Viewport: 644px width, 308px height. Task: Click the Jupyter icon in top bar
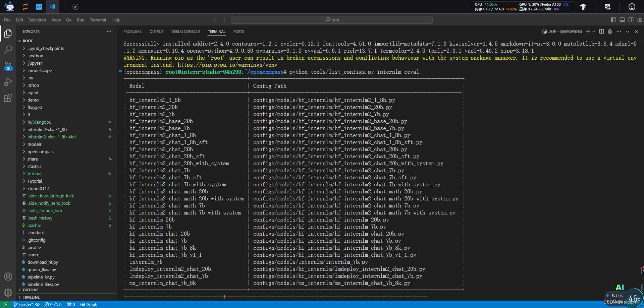[25, 6]
